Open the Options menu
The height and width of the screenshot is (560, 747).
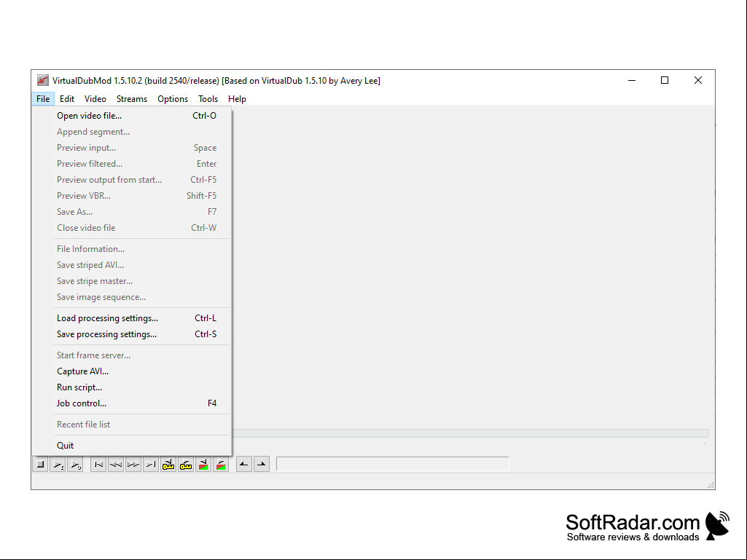[173, 99]
